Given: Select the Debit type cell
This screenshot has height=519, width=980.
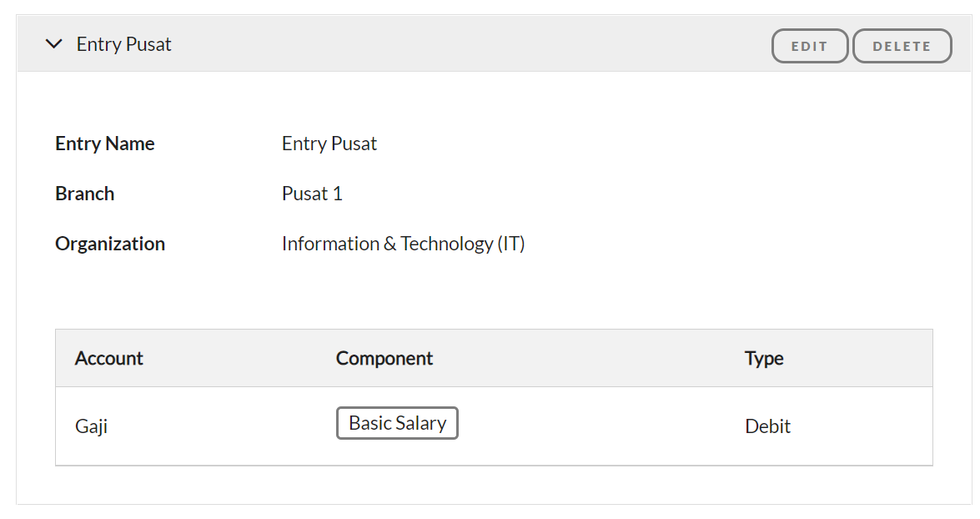Looking at the screenshot, I should pos(767,426).
